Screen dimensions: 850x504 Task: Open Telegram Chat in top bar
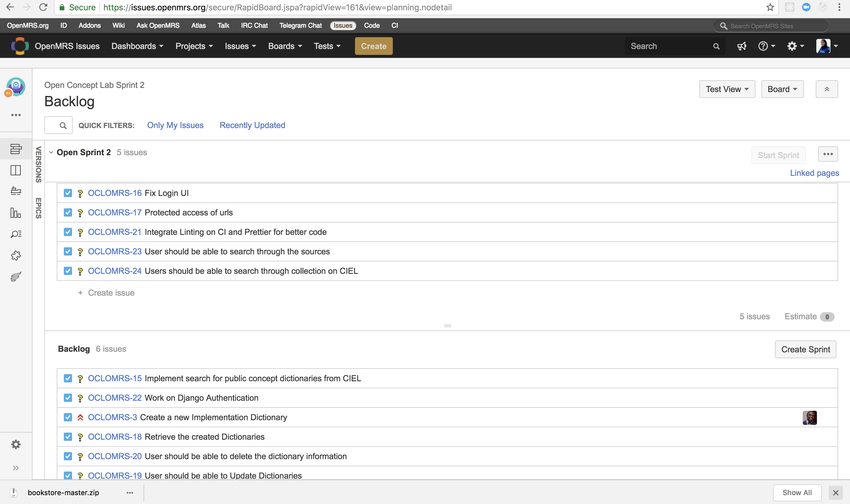coord(300,25)
